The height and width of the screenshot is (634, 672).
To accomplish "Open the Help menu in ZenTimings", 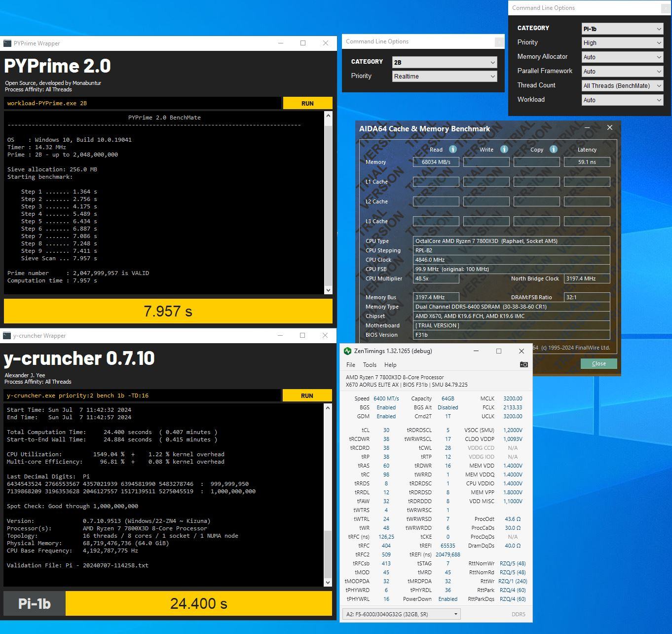I will pyautogui.click(x=390, y=365).
